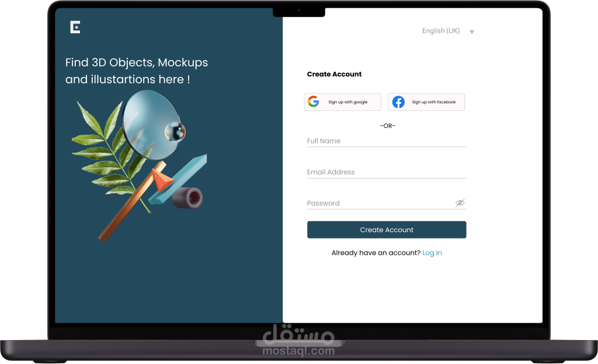This screenshot has width=598, height=364.
Task: Focus the Full Name field
Action: [387, 141]
